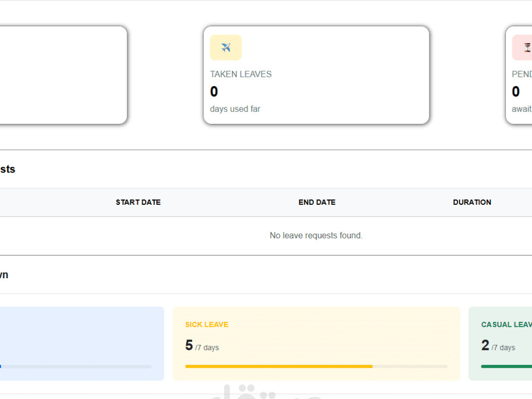This screenshot has width=532, height=399.
Task: Click the casual leave '2 /7 days' value
Action: tap(498, 345)
